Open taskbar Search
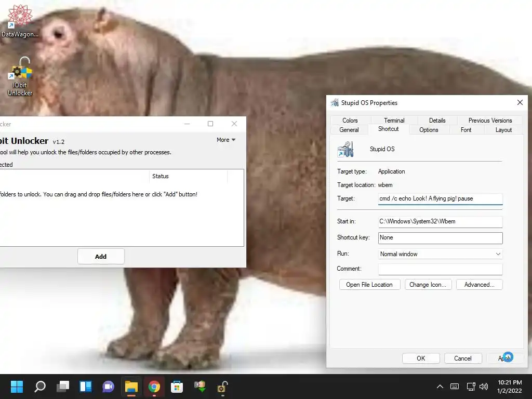This screenshot has width=532, height=399. click(40, 387)
